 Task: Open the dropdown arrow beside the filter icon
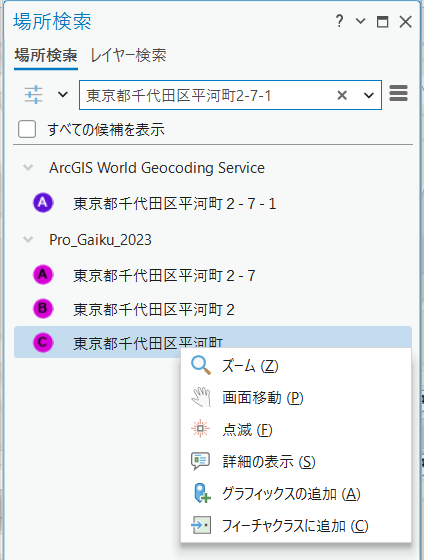pos(63,95)
